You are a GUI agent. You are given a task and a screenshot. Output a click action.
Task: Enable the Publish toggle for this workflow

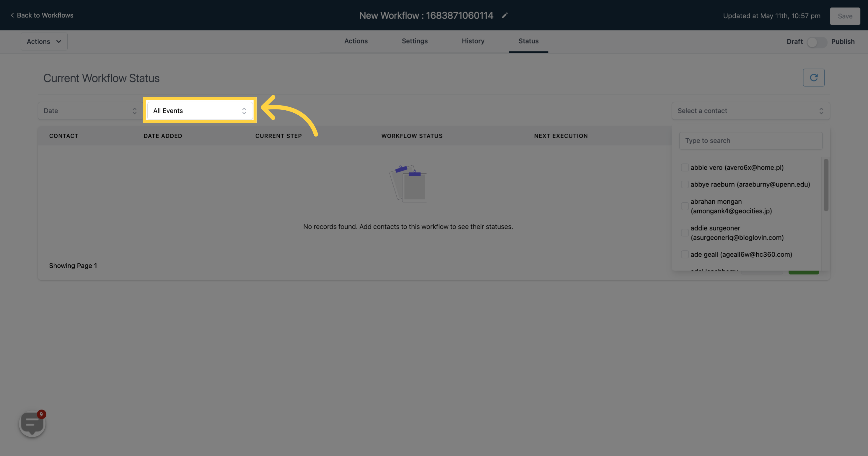[x=816, y=41]
